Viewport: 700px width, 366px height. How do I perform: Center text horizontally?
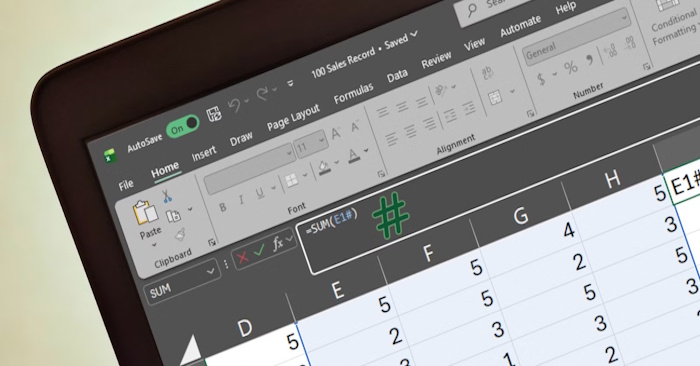[410, 132]
